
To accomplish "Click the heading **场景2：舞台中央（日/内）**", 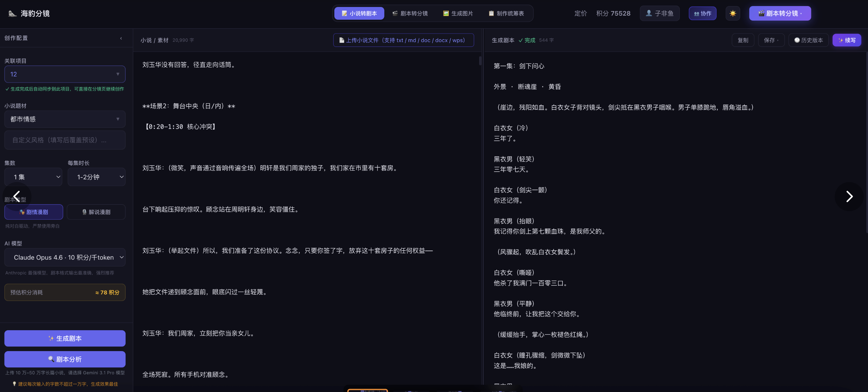I will click(189, 106).
